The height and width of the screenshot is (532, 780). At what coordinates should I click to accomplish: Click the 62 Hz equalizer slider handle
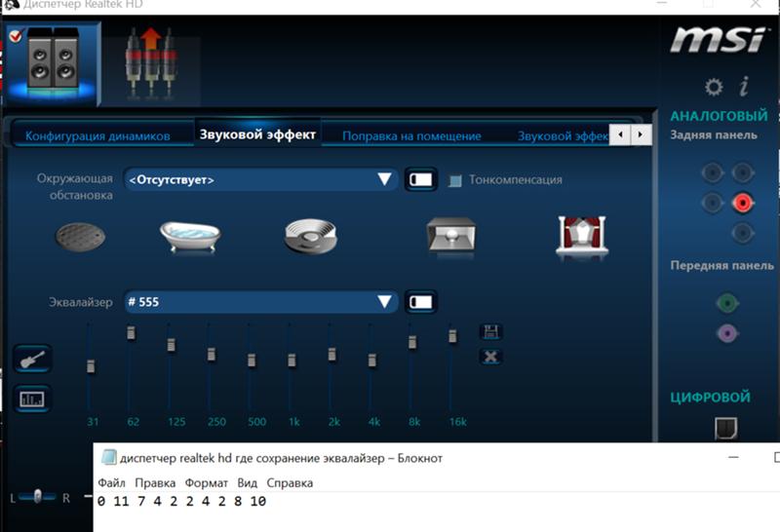(131, 332)
